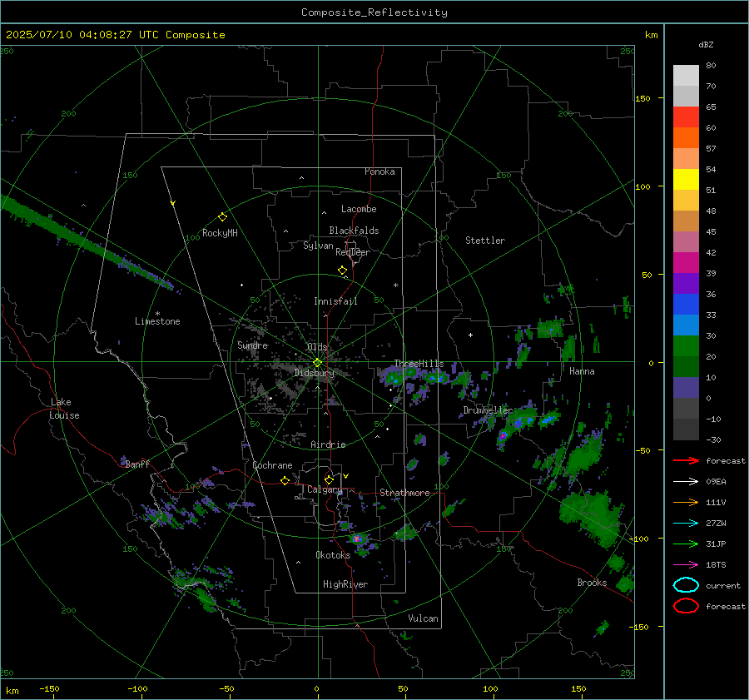This screenshot has height=700, width=749.
Task: Click the magenta 18TS arrow icon
Action: tap(686, 565)
